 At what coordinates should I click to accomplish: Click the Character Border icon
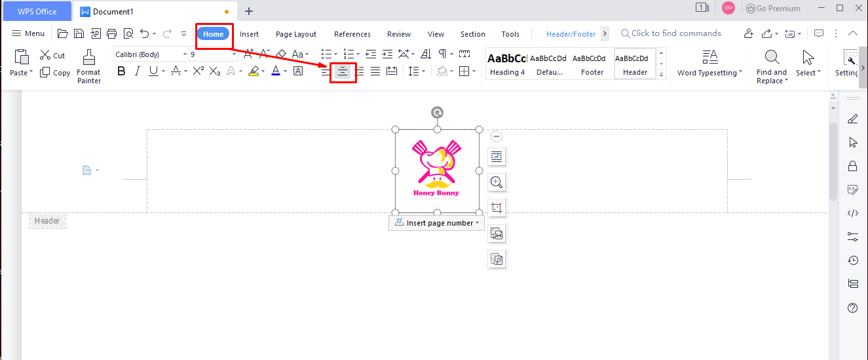tap(298, 71)
